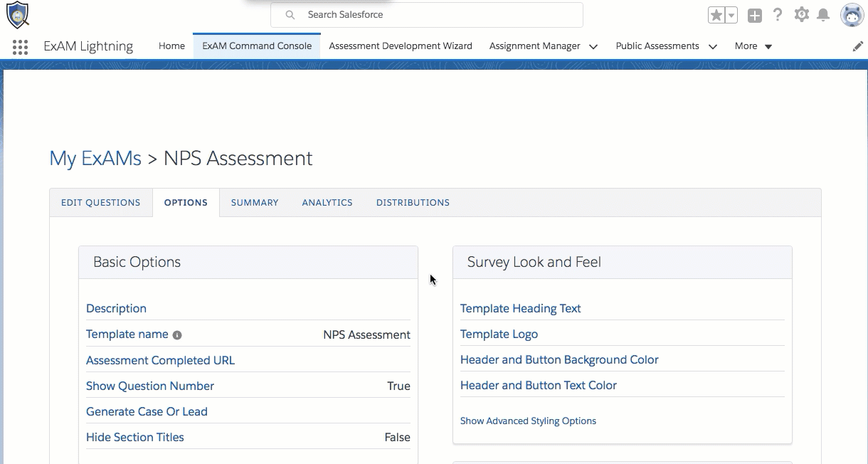Click the Show Question Number option
The image size is (868, 464).
pyautogui.click(x=150, y=386)
